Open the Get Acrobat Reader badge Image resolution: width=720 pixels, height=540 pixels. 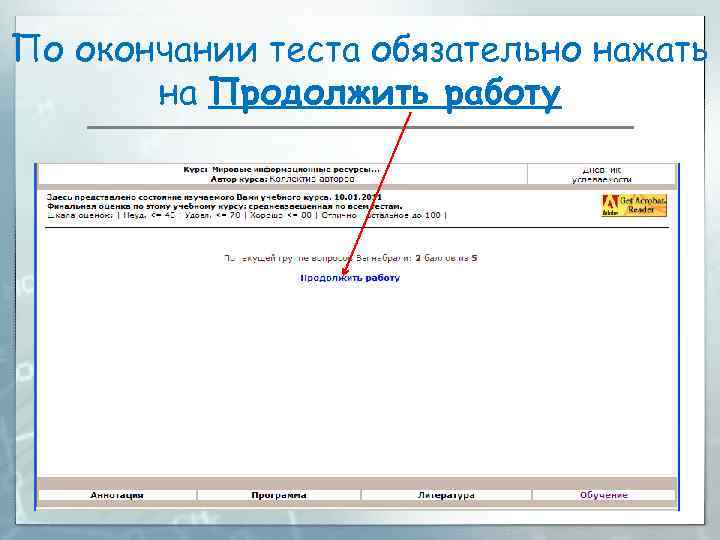click(634, 205)
